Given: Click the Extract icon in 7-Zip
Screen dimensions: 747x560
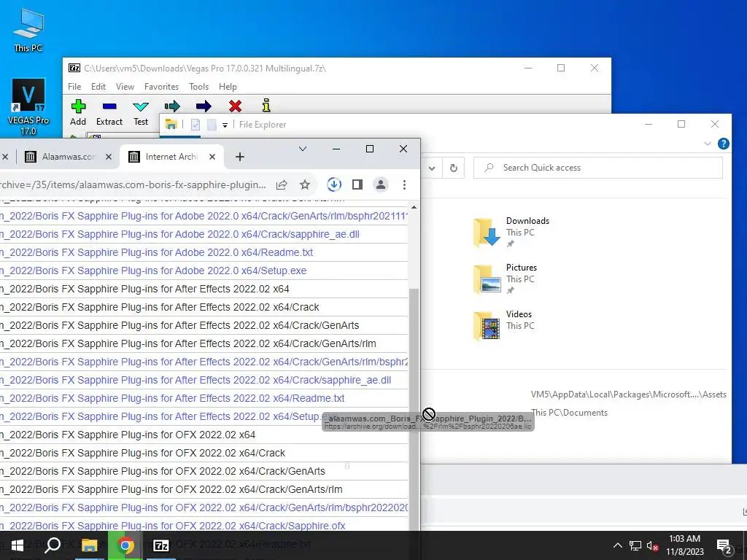Looking at the screenshot, I should click(109, 106).
